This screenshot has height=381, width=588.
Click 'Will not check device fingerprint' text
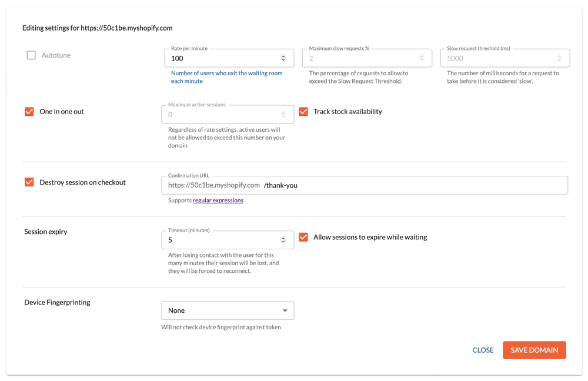click(221, 327)
